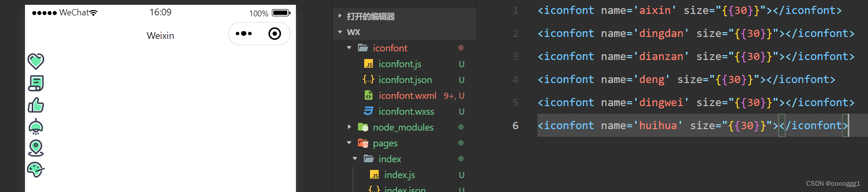Screen dimensions: 868x192
Task: Click the WeChat carrier label in status bar
Action: 74,12
